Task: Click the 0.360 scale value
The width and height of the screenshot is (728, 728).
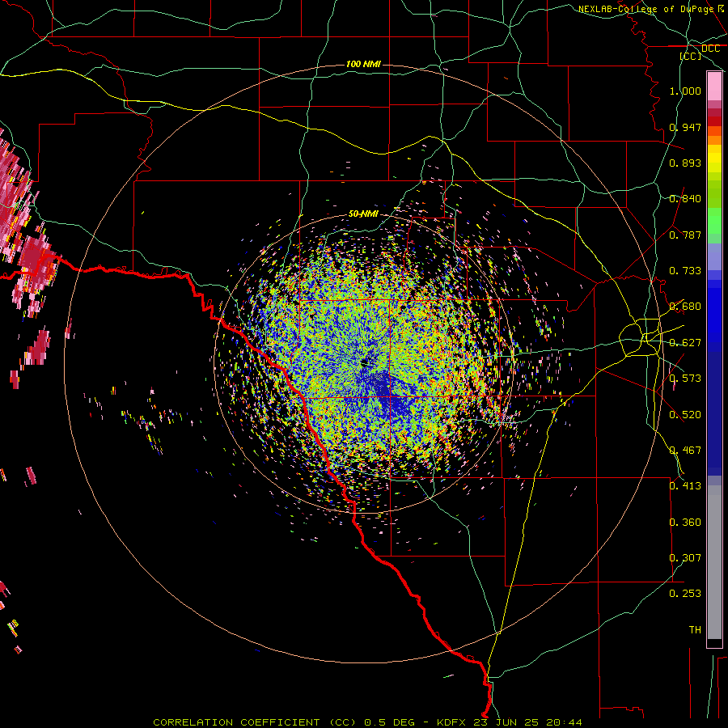Action: click(x=685, y=523)
